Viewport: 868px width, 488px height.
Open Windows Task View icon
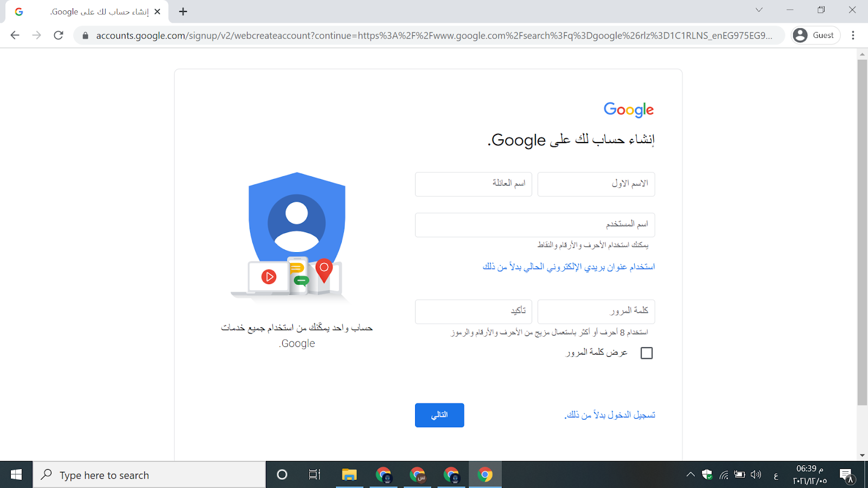(315, 475)
